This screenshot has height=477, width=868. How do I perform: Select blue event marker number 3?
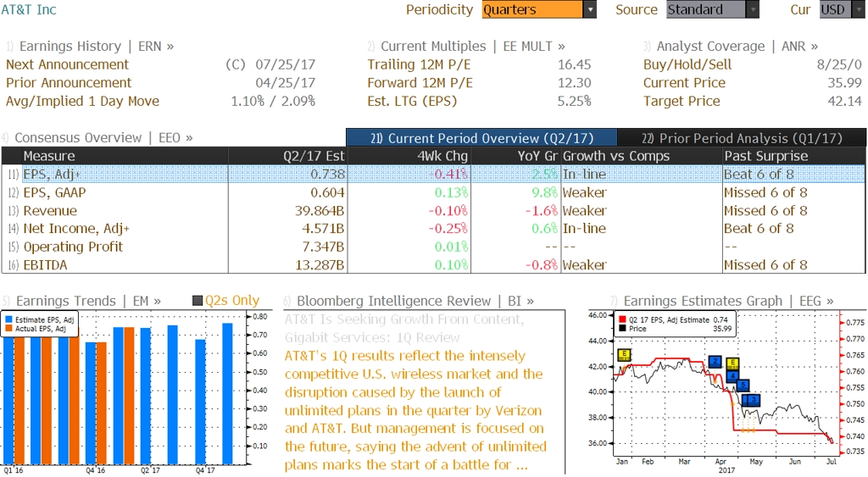(x=754, y=400)
